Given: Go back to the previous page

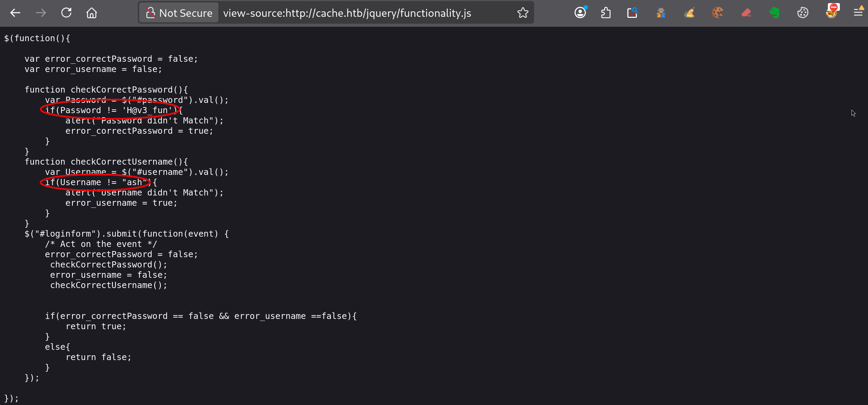Looking at the screenshot, I should [15, 13].
